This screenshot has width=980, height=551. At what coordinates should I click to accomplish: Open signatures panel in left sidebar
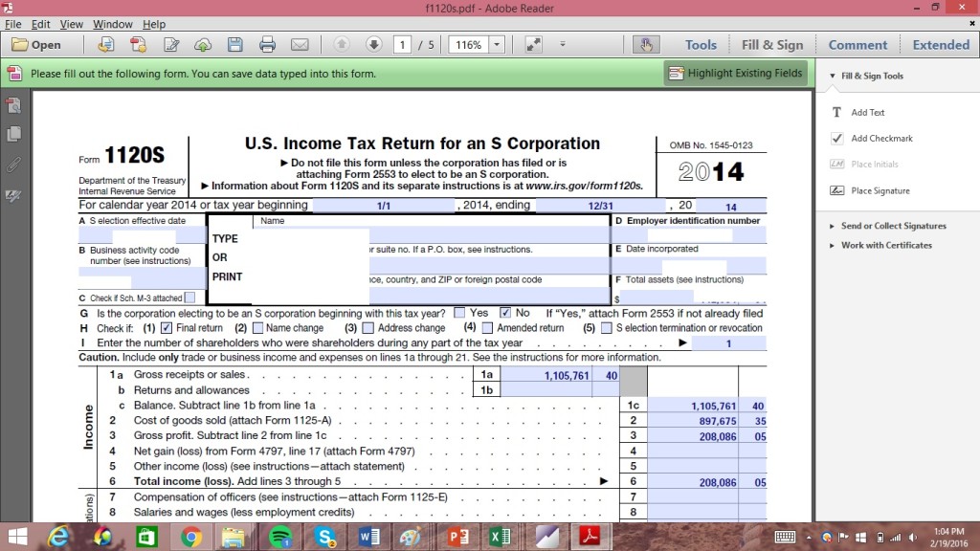tap(13, 195)
